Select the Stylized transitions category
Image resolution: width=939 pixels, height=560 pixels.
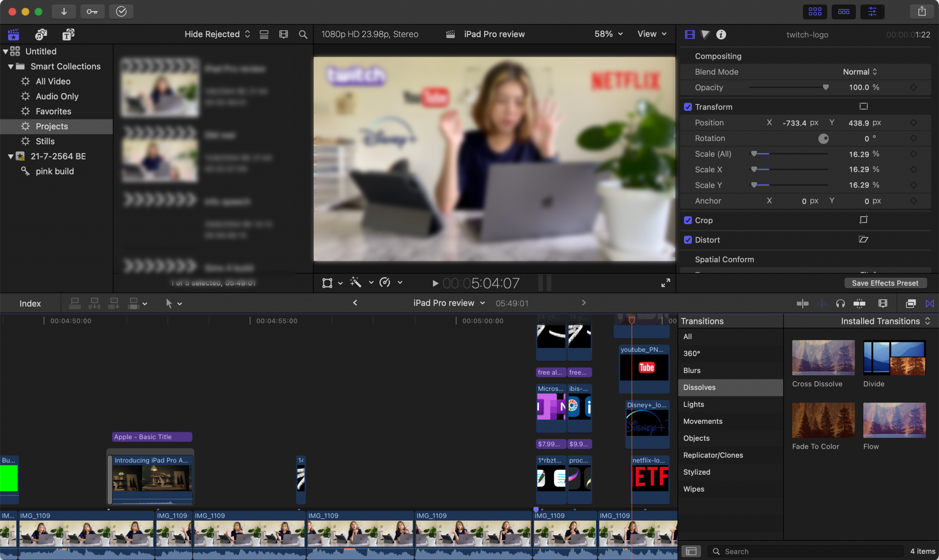coord(730,472)
